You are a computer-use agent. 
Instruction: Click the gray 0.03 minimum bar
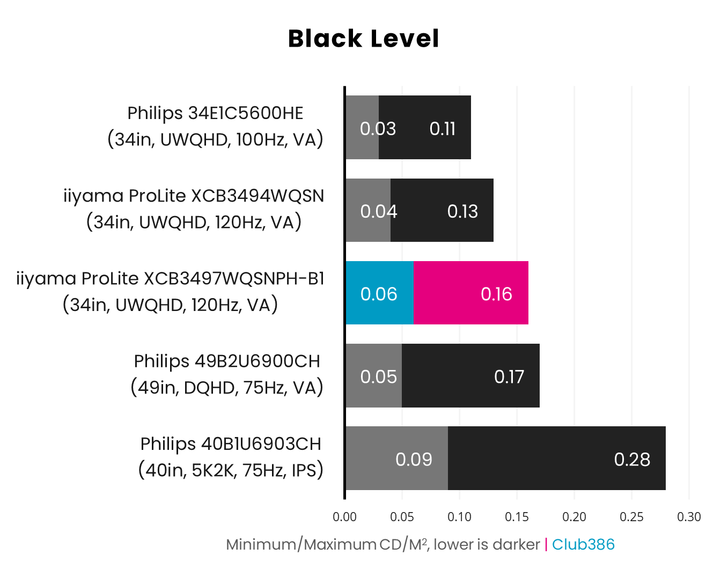[362, 128]
